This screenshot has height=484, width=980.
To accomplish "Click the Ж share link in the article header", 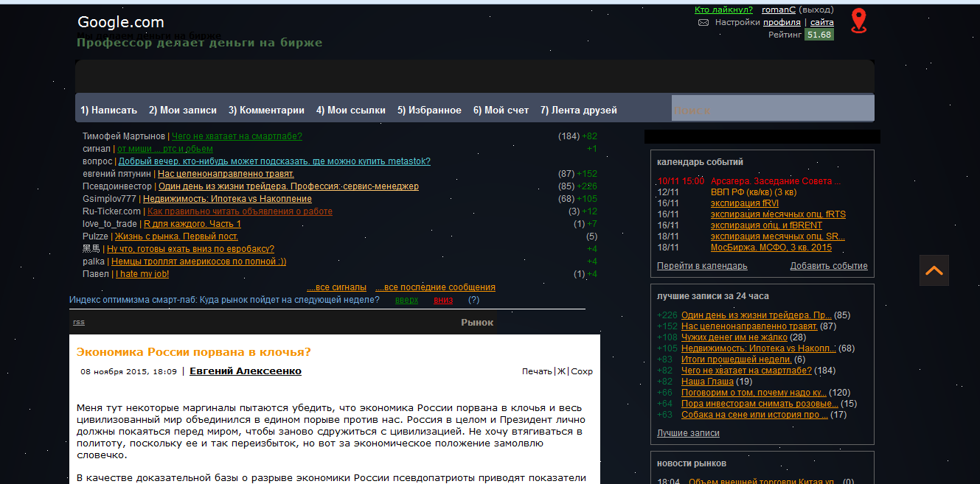I will [x=561, y=371].
